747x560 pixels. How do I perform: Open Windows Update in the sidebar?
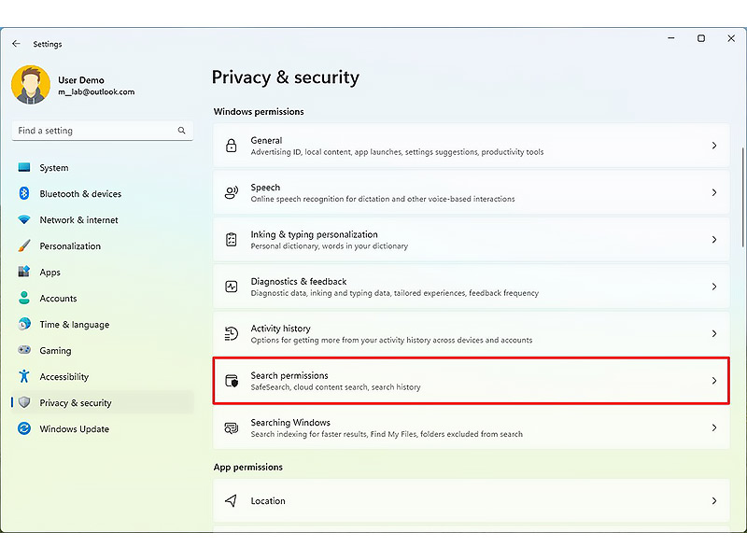click(x=74, y=429)
